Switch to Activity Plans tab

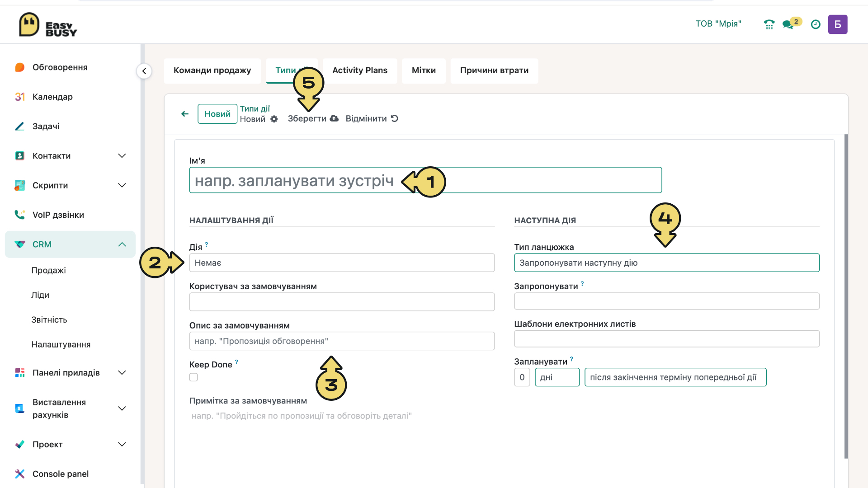[360, 70]
